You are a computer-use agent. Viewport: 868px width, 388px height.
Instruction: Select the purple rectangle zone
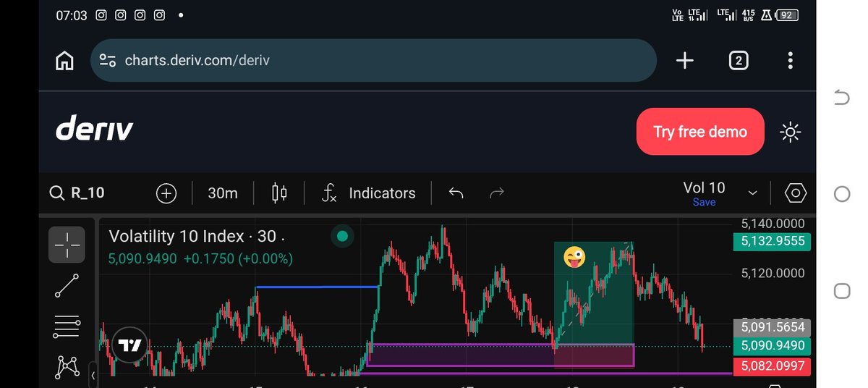(x=501, y=355)
